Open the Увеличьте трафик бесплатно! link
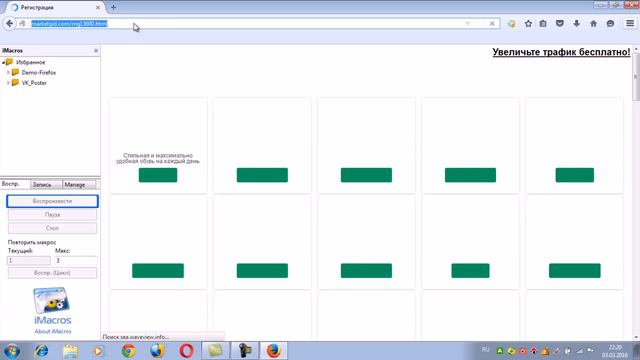This screenshot has width=640, height=360. pos(561,52)
